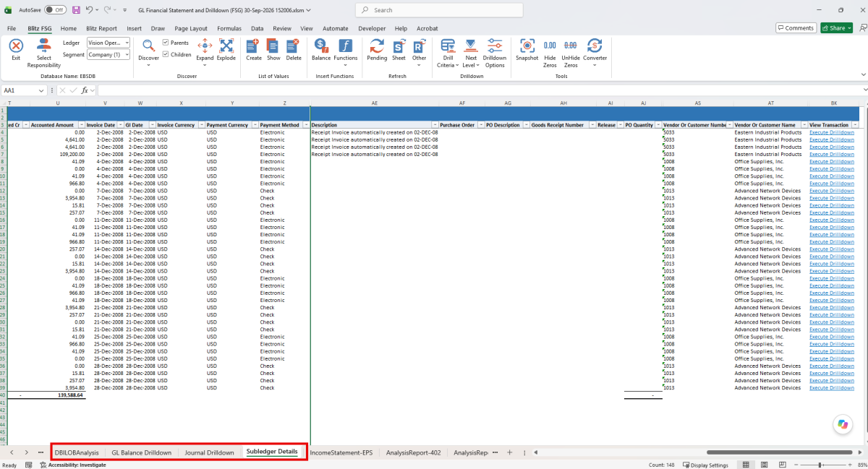Open the Formulas ribbon tab
The width and height of the screenshot is (868, 469).
coord(229,28)
